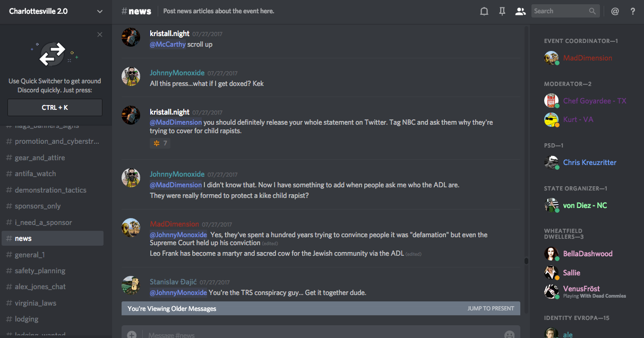Toggle the reaction showing count 7
This screenshot has width=644, height=338.
(160, 143)
